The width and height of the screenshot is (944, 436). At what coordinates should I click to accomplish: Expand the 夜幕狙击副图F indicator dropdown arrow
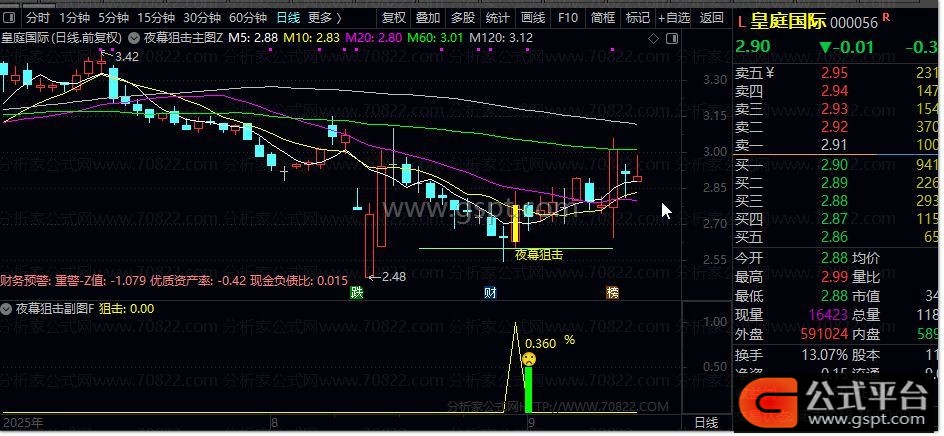pyautogui.click(x=7, y=309)
